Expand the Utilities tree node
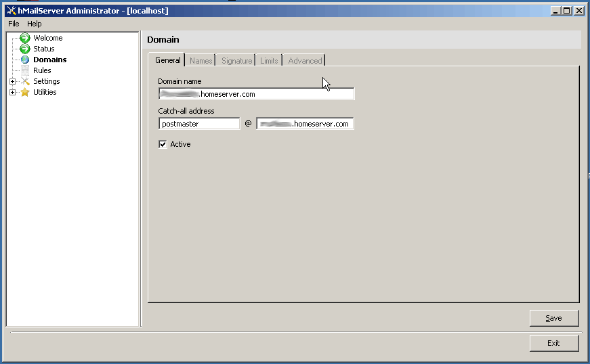 pyautogui.click(x=12, y=93)
